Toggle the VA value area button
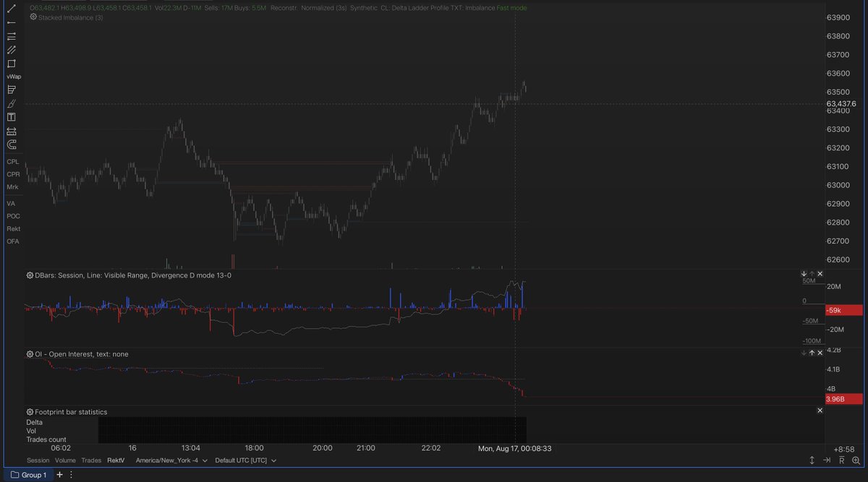The width and height of the screenshot is (868, 482). [x=11, y=204]
